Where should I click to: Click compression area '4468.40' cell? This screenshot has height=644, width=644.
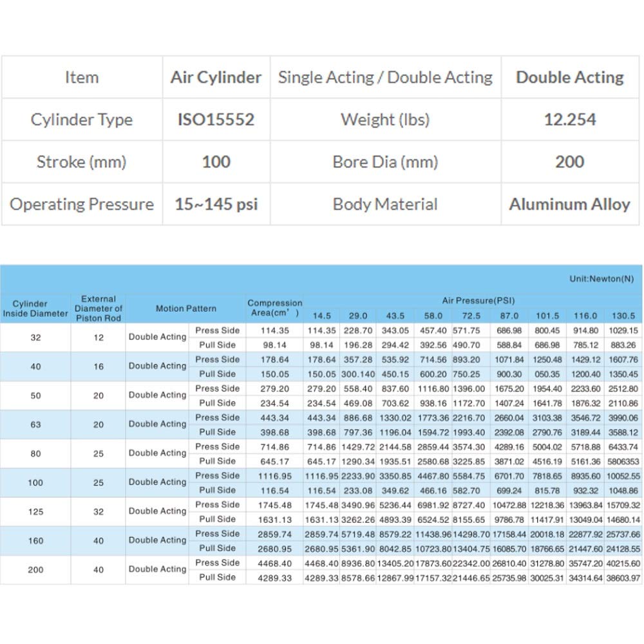click(x=275, y=563)
